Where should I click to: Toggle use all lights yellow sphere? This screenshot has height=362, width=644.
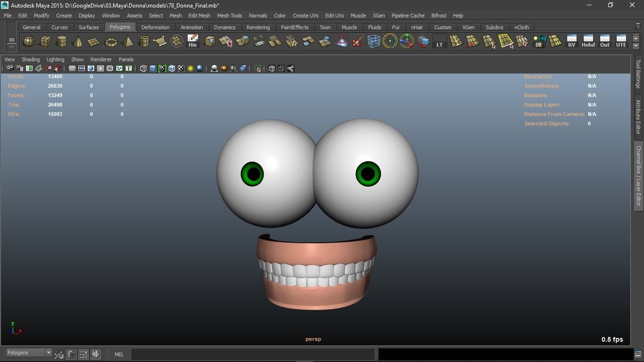coord(190,69)
